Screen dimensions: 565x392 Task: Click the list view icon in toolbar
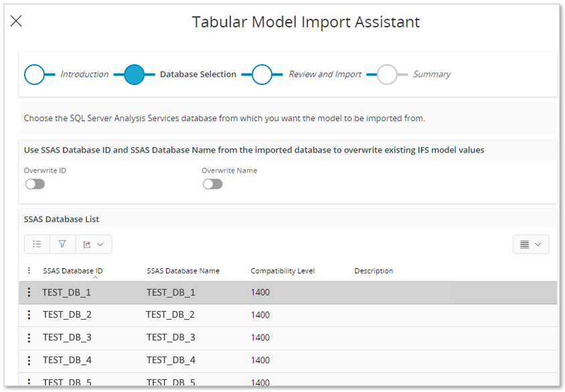tap(37, 244)
